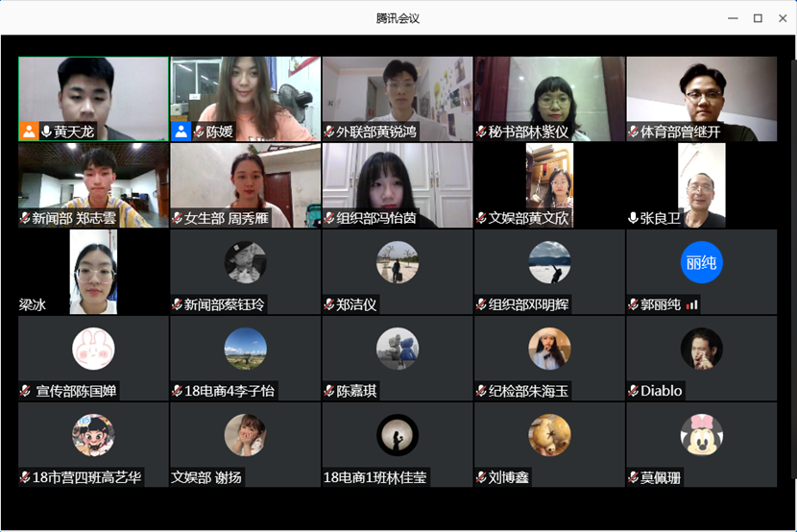Click the blue co-host icon beside 陈媛
The image size is (797, 532).
(x=181, y=132)
